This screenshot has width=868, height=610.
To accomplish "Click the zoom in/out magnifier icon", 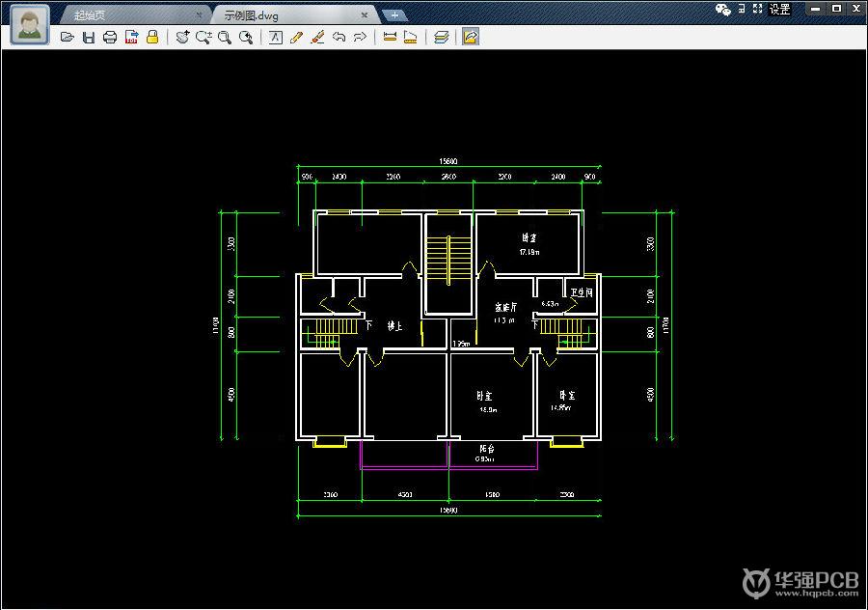I will 203,38.
